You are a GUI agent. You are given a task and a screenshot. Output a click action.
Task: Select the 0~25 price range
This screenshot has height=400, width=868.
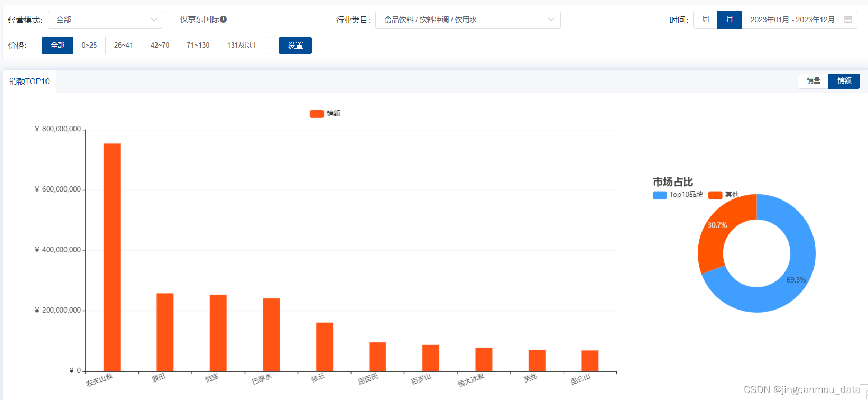[89, 46]
